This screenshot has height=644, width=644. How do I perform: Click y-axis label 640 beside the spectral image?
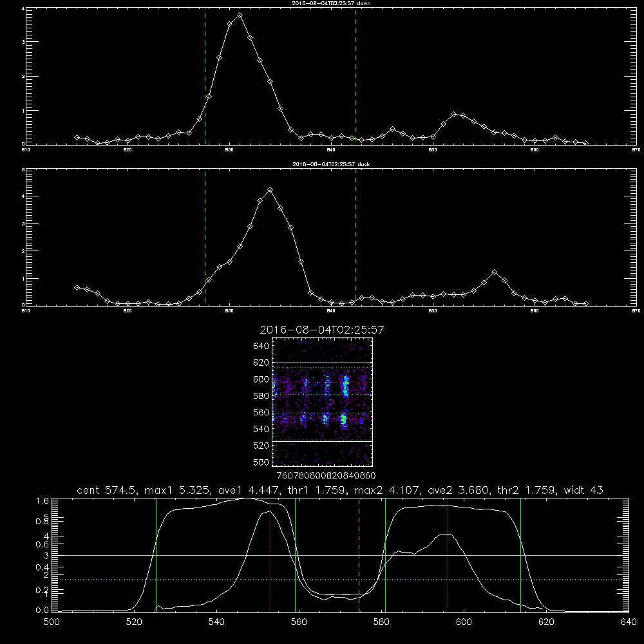coord(261,346)
